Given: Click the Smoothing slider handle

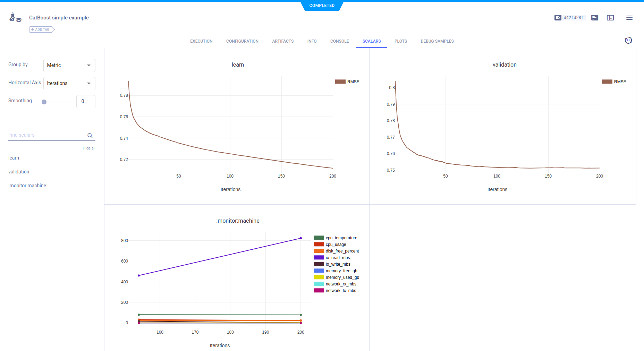Looking at the screenshot, I should point(44,102).
